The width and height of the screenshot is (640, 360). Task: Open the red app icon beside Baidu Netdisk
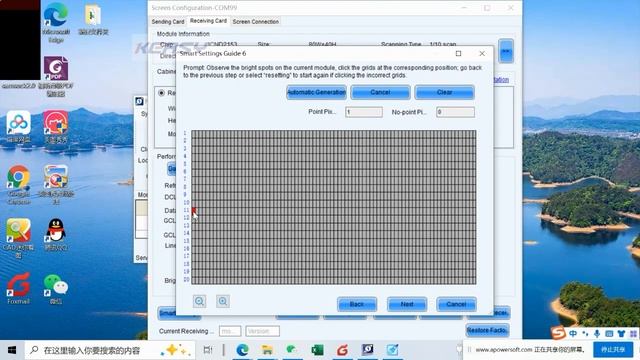[x=56, y=127]
